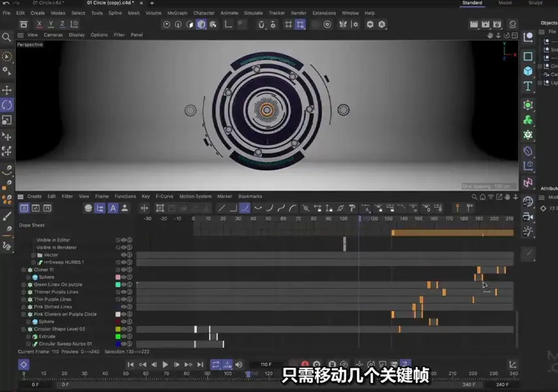Toggle solo on the Pink Dotted Lines track

(x=129, y=306)
